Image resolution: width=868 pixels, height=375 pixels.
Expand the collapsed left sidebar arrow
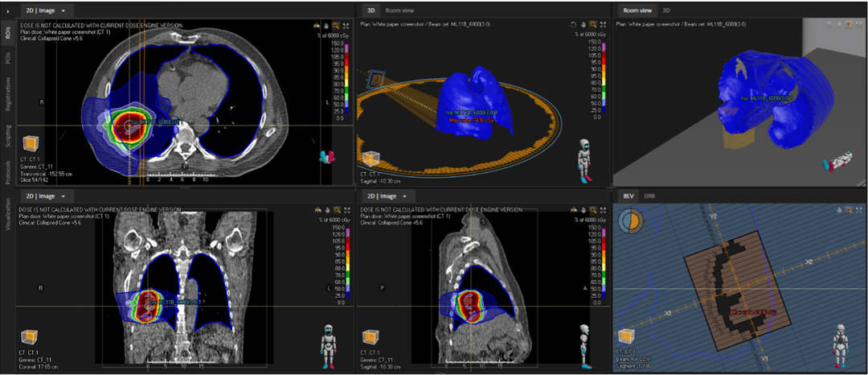point(8,10)
